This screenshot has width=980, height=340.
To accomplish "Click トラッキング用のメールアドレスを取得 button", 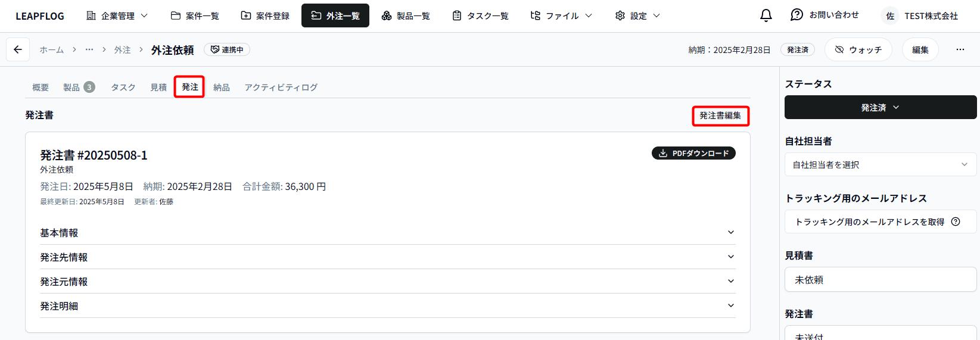I will (881, 222).
